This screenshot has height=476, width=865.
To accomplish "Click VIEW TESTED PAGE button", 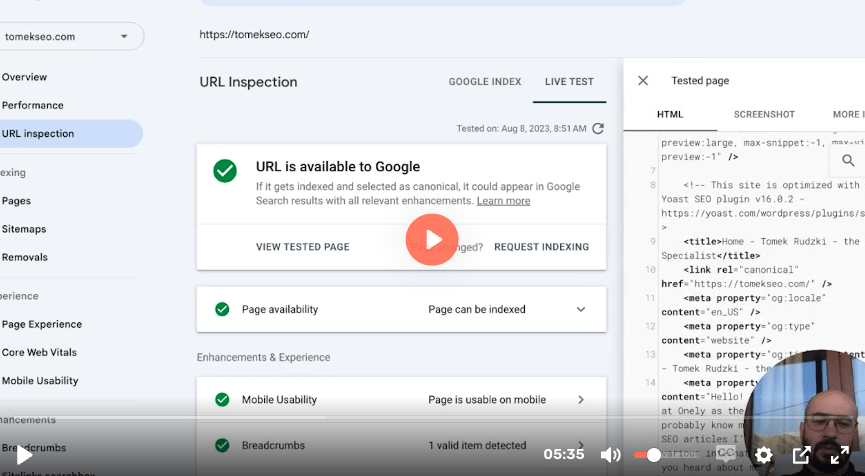I will [303, 247].
